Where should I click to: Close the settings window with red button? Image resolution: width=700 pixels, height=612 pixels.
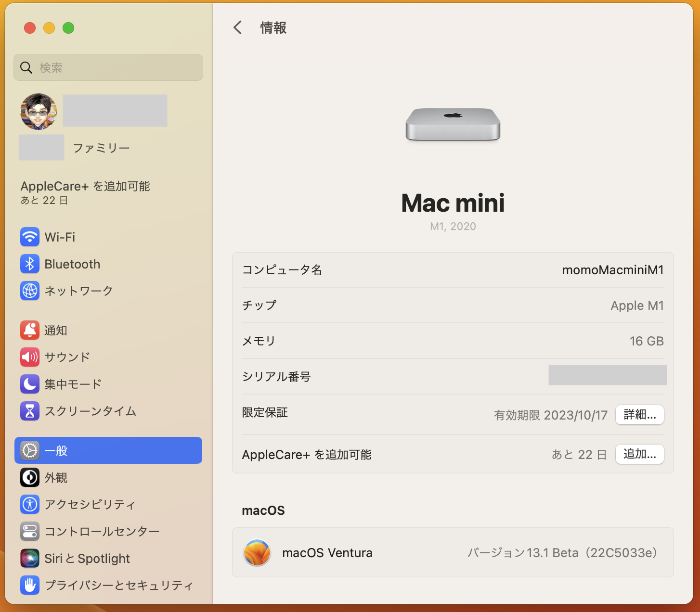click(x=30, y=28)
